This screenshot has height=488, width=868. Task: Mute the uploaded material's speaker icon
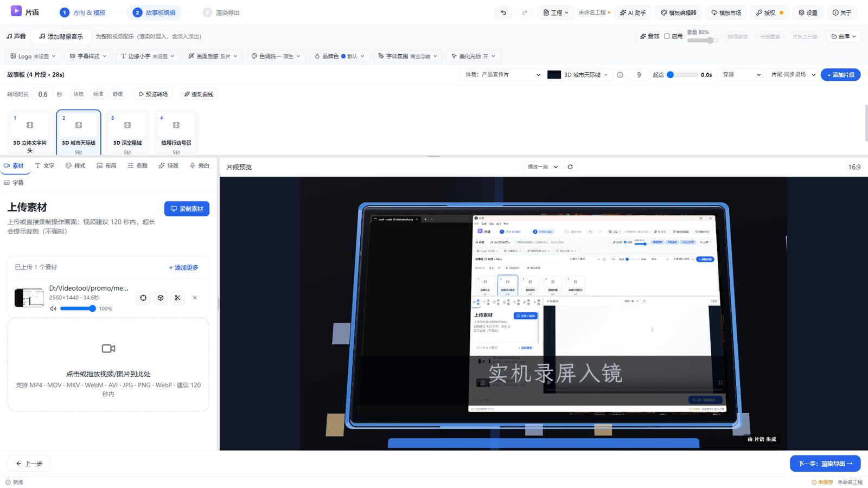pos(53,309)
